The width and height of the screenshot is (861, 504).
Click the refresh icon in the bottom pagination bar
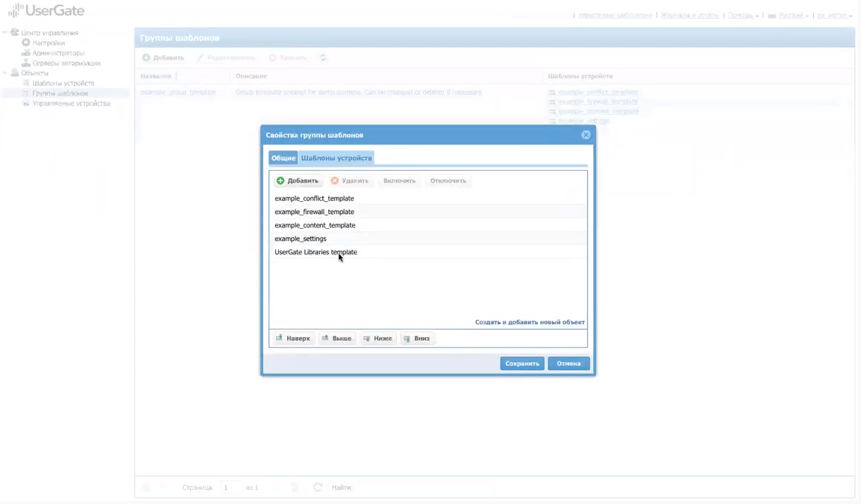click(x=318, y=487)
